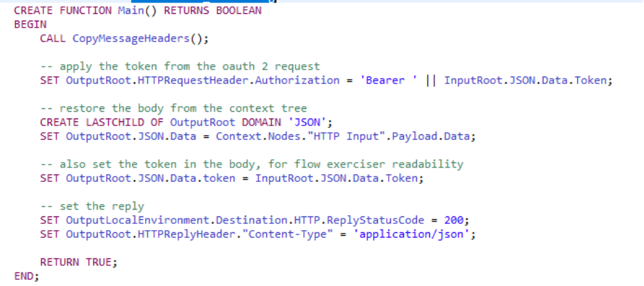Click the 'application/json' string literal

[x=411, y=234]
